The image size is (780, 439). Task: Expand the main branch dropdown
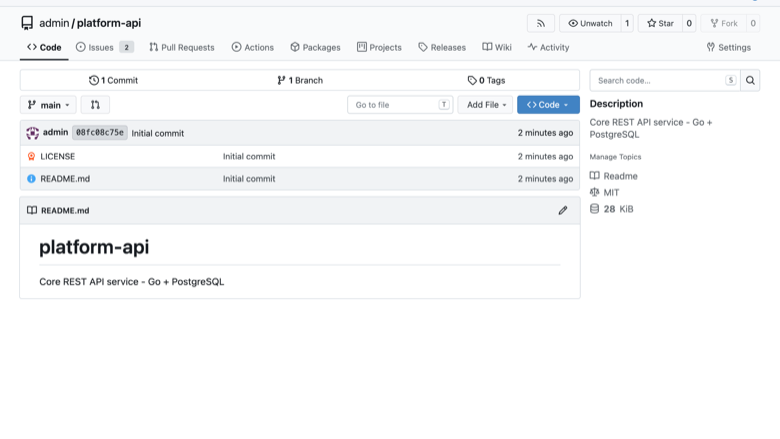[48, 105]
